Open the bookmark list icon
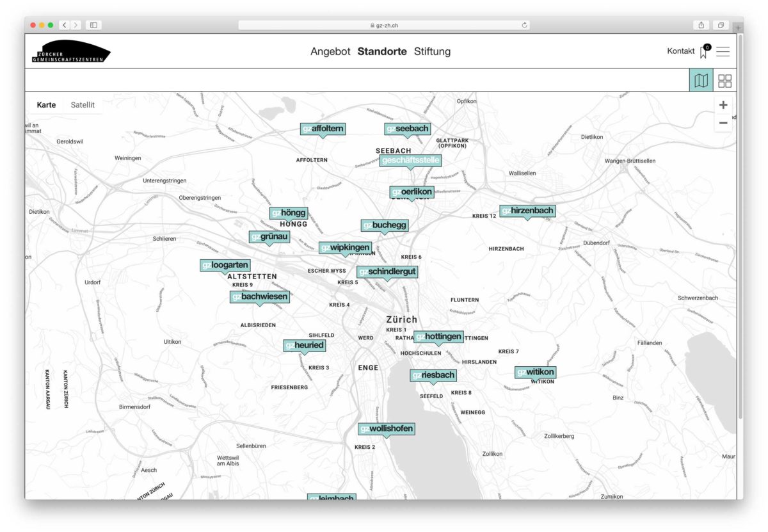This screenshot has width=768, height=532. pyautogui.click(x=704, y=52)
